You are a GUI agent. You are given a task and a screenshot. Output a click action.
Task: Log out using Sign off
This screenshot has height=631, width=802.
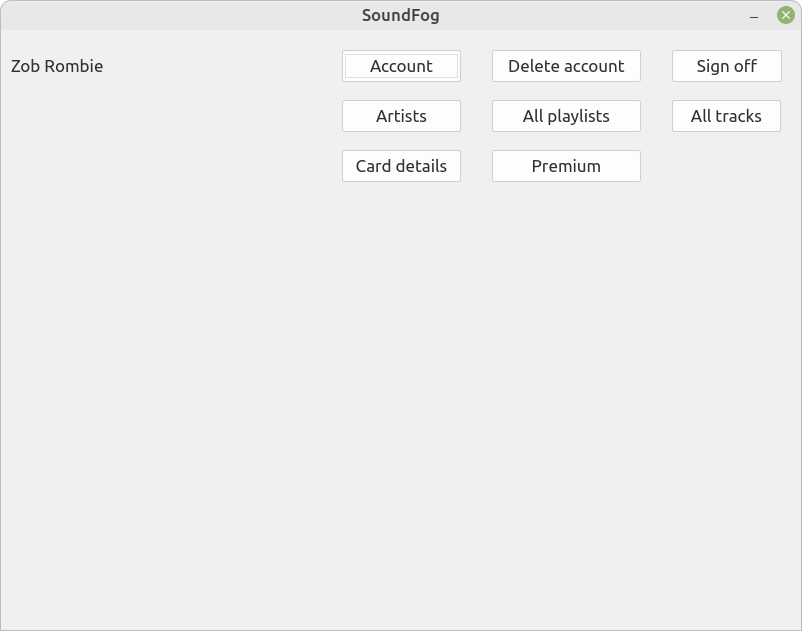[726, 66]
